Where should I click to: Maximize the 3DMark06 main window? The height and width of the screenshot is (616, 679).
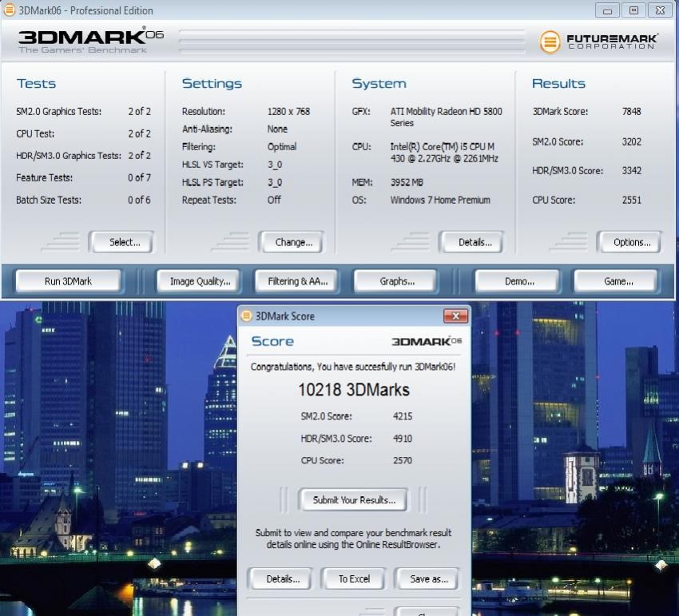633,10
